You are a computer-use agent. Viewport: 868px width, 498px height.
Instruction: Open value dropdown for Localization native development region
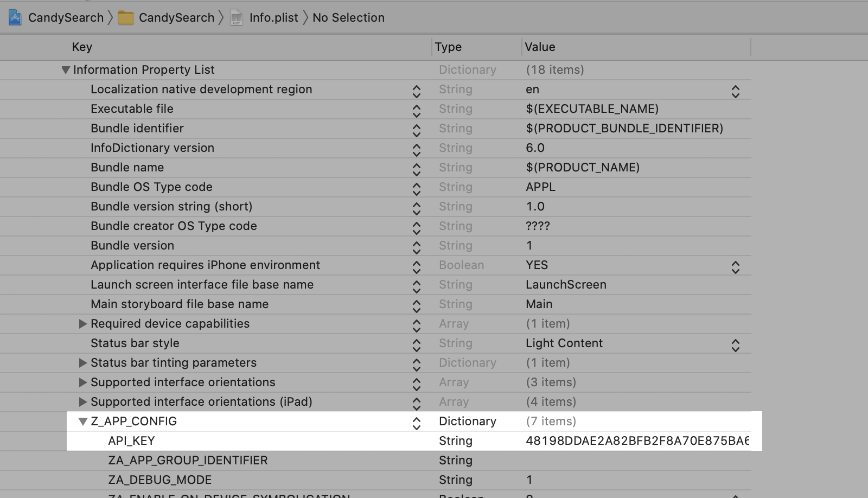point(735,91)
